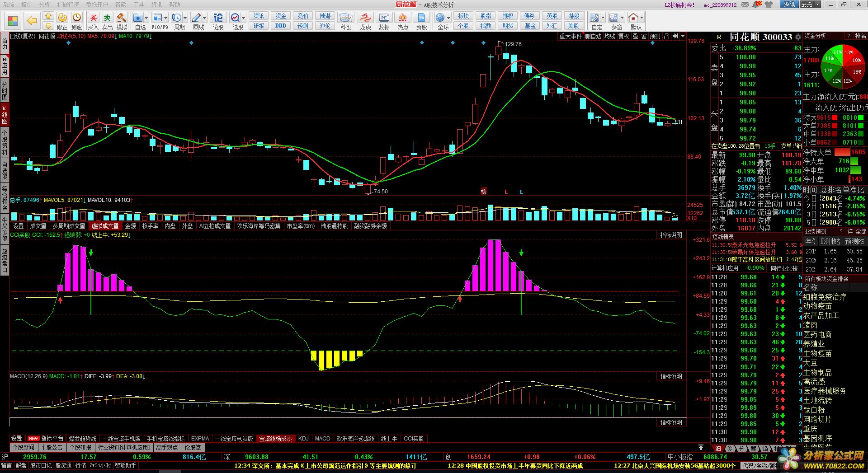The width and height of the screenshot is (868, 473).
Task: Expand the 周期 dropdown arrow
Action: [x=185, y=18]
